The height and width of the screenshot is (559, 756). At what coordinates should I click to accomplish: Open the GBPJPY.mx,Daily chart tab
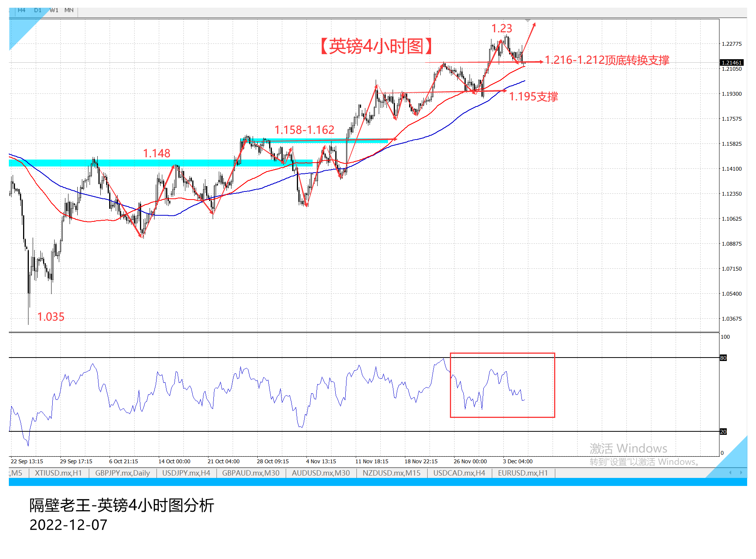pos(122,473)
